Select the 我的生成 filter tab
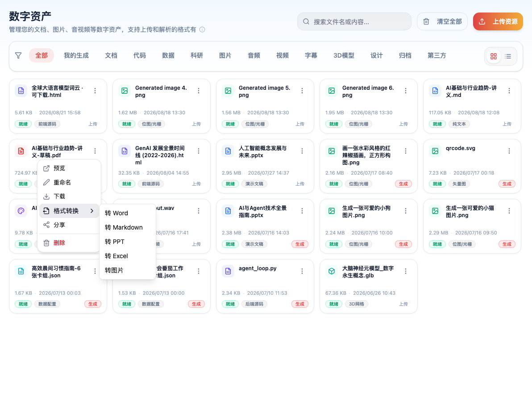 [76, 55]
